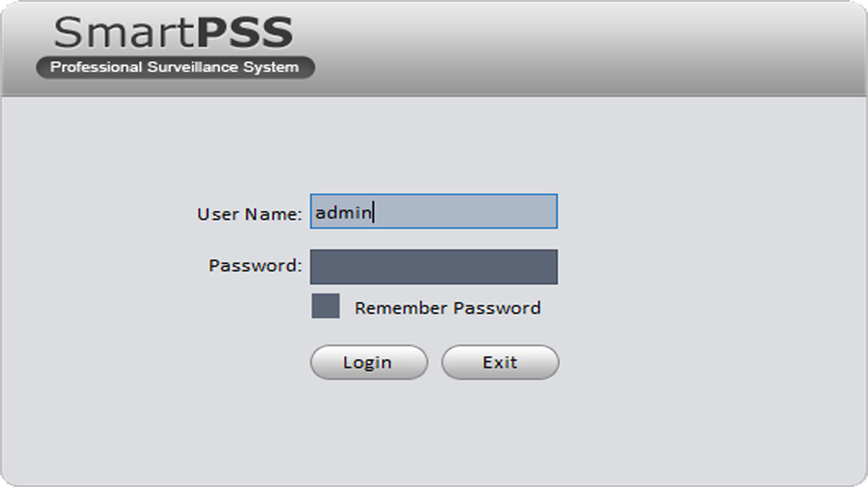The height and width of the screenshot is (487, 868).
Task: Click the "Remember Password" label text
Action: [x=447, y=308]
